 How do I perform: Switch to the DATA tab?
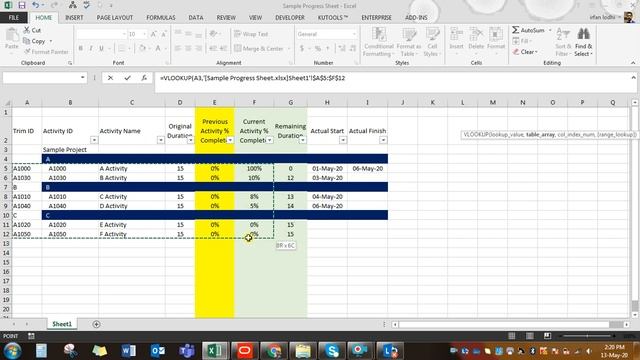click(196, 18)
